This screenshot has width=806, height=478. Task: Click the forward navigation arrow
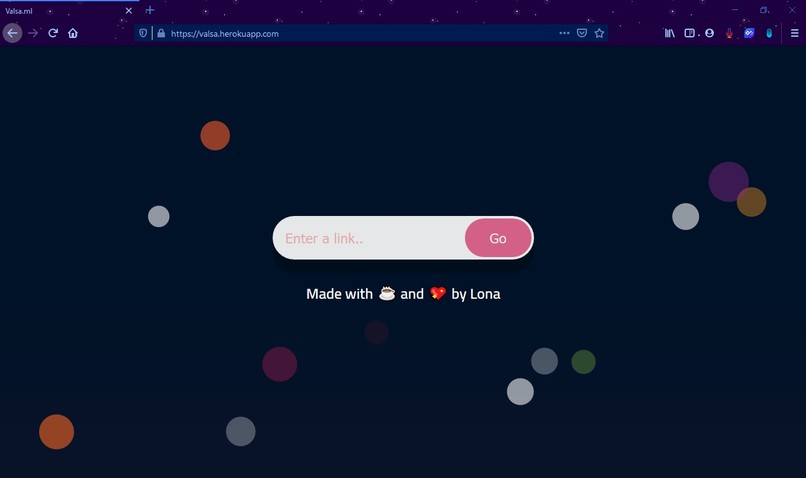[33, 33]
